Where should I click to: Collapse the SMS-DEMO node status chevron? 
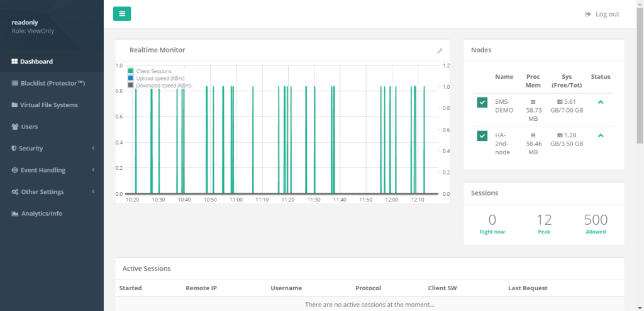[601, 102]
